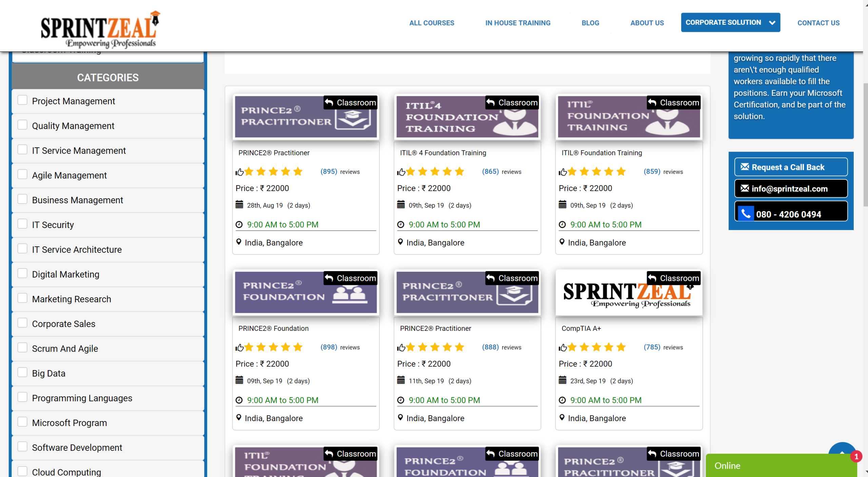This screenshot has height=477, width=868.
Task: Click the calendar icon next to 23rd, Sep 19
Action: pos(563,380)
